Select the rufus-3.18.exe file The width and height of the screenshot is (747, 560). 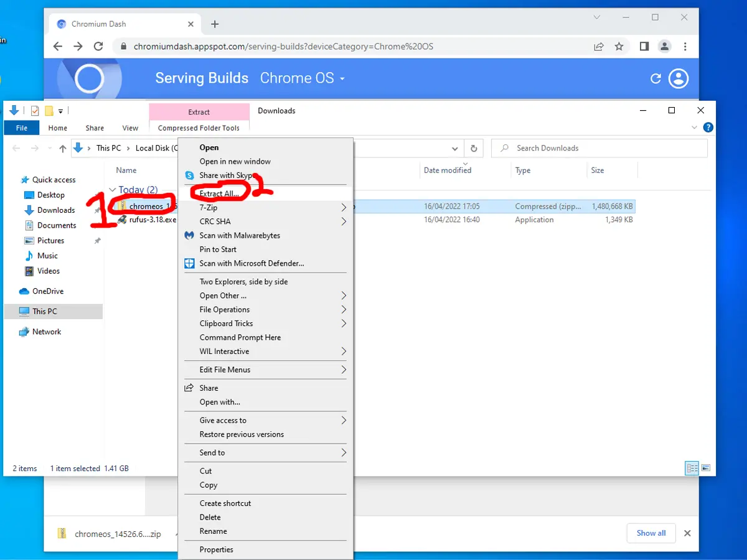coord(153,220)
